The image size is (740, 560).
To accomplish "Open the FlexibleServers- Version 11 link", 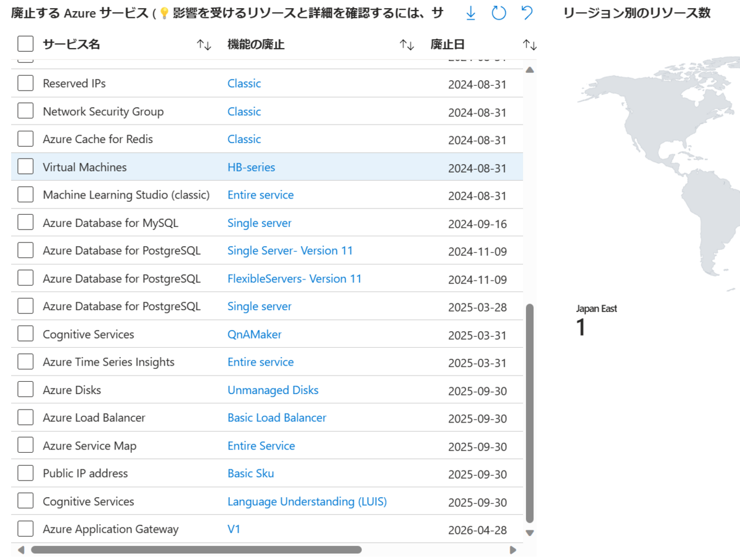I will click(x=294, y=278).
